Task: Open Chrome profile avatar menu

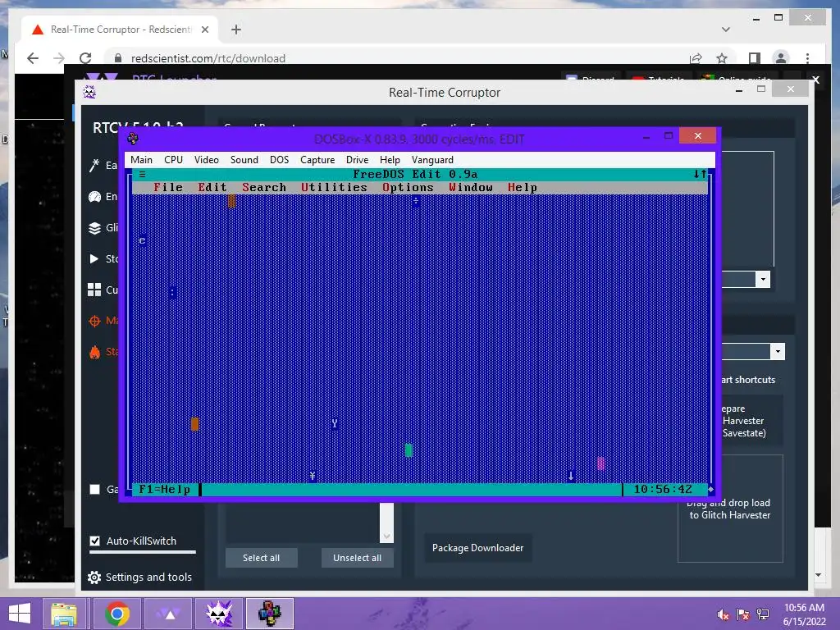Action: coord(781,58)
